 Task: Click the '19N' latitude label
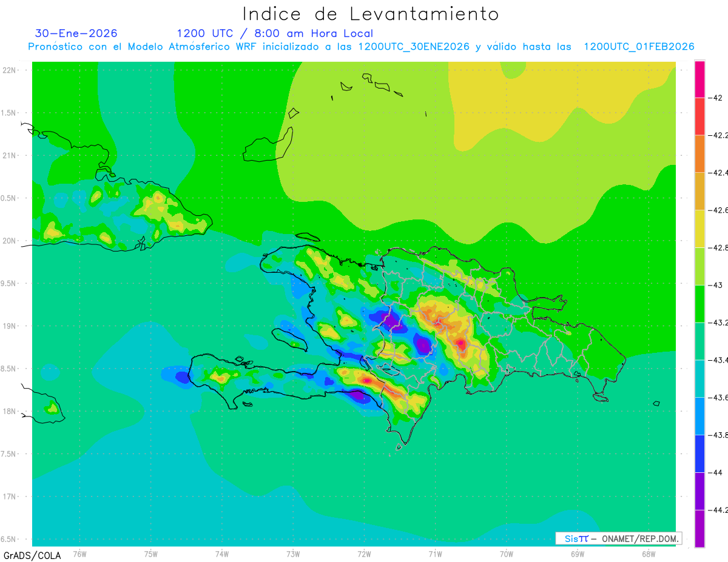point(10,326)
